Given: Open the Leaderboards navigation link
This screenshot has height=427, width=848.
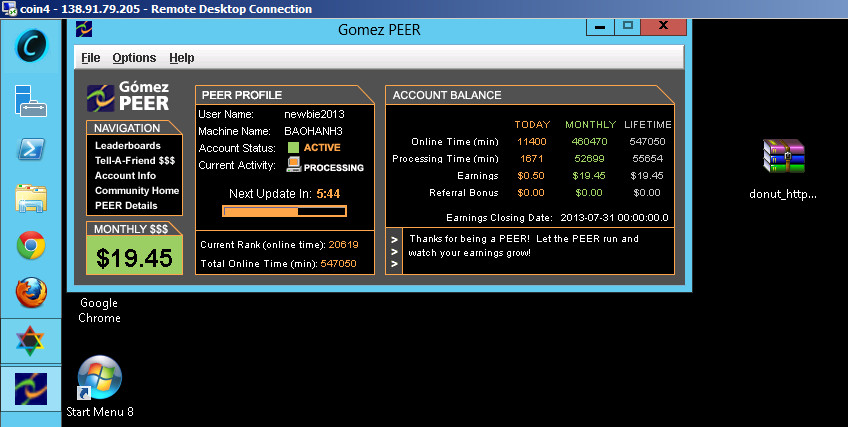Looking at the screenshot, I should (128, 145).
